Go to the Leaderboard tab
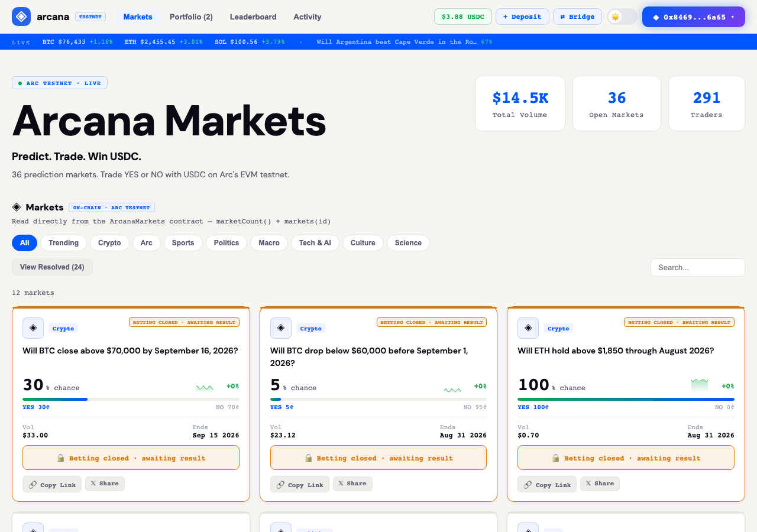This screenshot has height=532, width=757. [253, 17]
